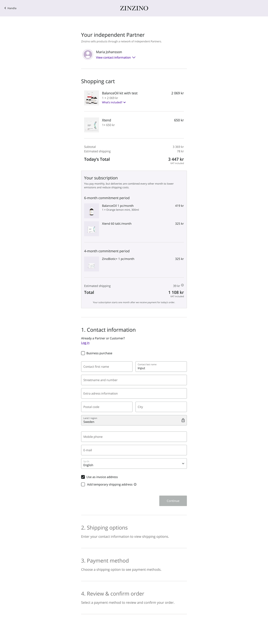Click Maria Johansson's avatar icon
The image size is (268, 644).
[87, 54]
